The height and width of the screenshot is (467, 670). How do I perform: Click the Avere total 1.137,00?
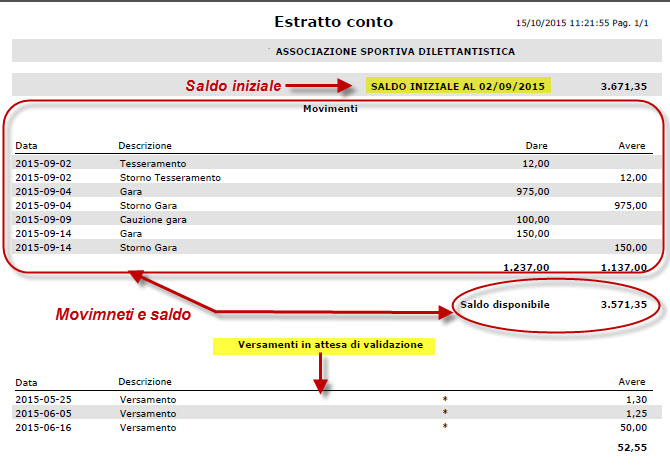click(x=624, y=267)
